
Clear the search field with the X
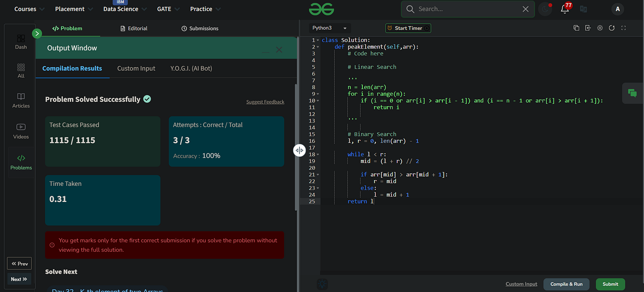[525, 9]
